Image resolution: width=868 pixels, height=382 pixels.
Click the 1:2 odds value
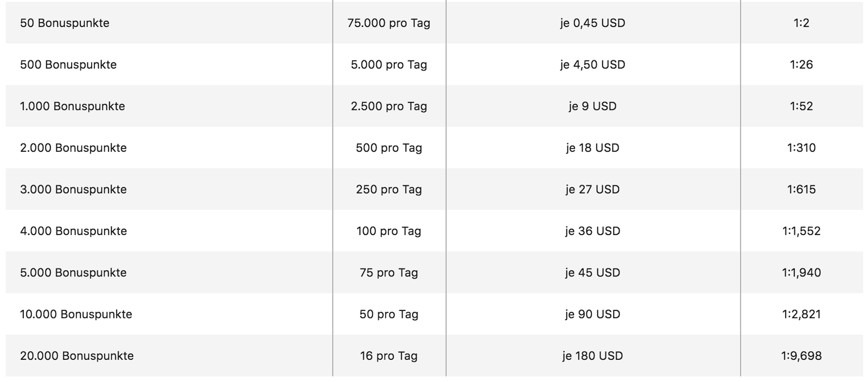click(x=801, y=23)
